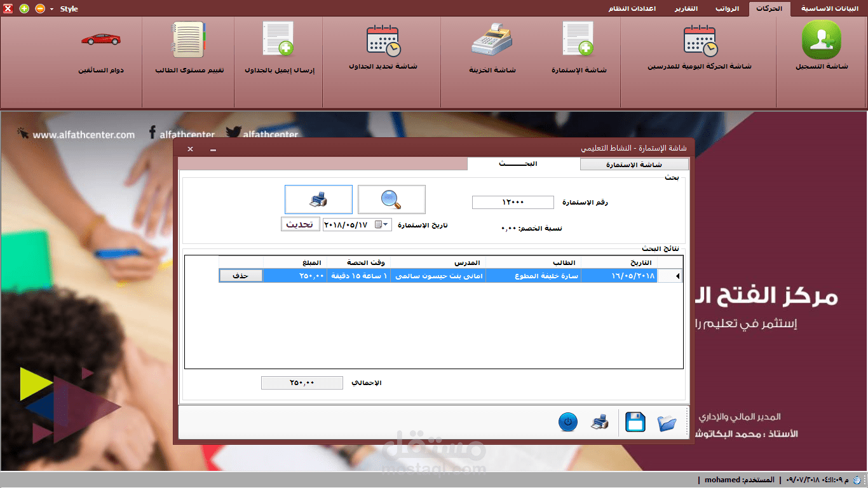Viewport: 868px width, 488px height.
Task: Click the status bar shield icon
Action: [x=858, y=480]
